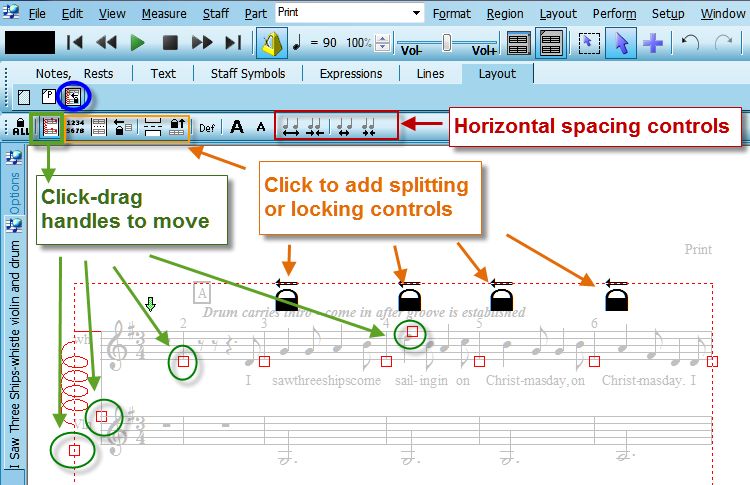
Task: Click the Undo arrow icon
Action: [x=690, y=43]
